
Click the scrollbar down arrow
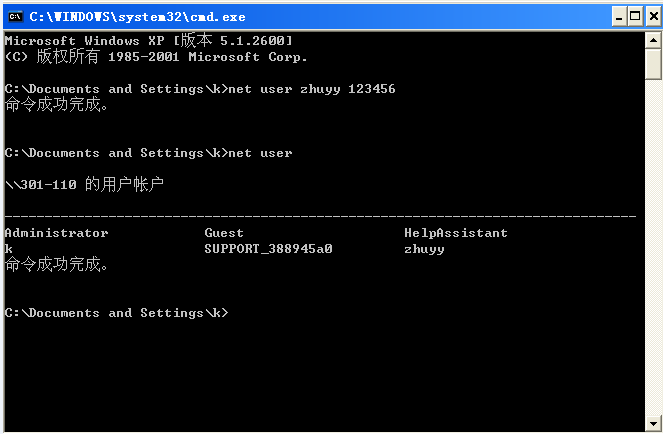(x=653, y=423)
